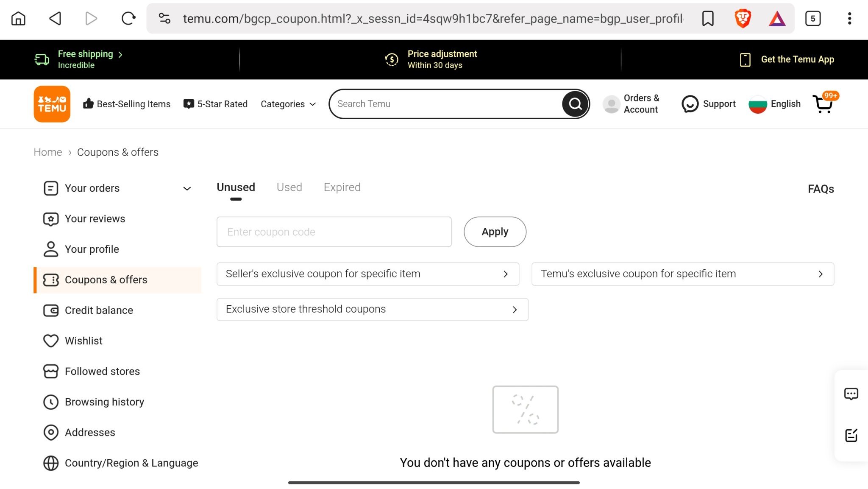This screenshot has width=868, height=489.
Task: Open the shopping cart icon
Action: (823, 104)
